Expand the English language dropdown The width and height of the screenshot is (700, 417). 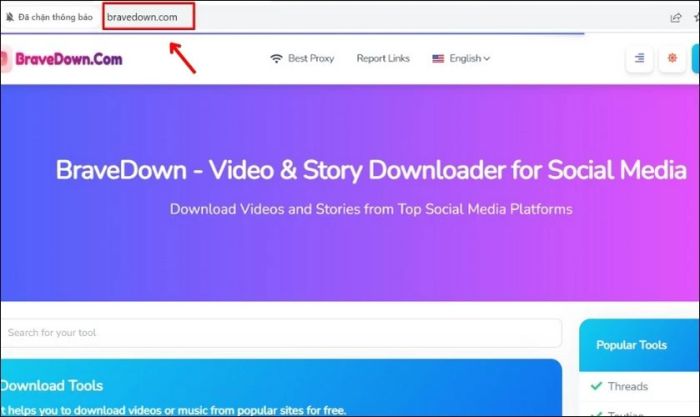tap(470, 58)
